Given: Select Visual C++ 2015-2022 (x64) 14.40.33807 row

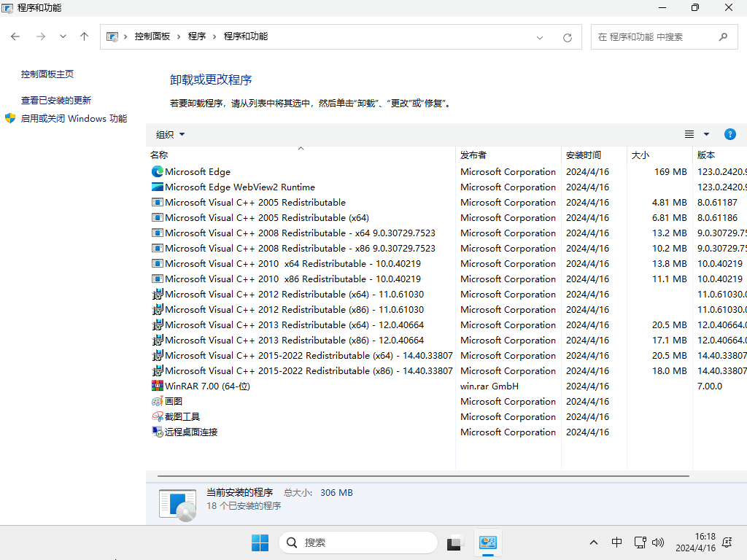Looking at the screenshot, I should click(x=446, y=355).
